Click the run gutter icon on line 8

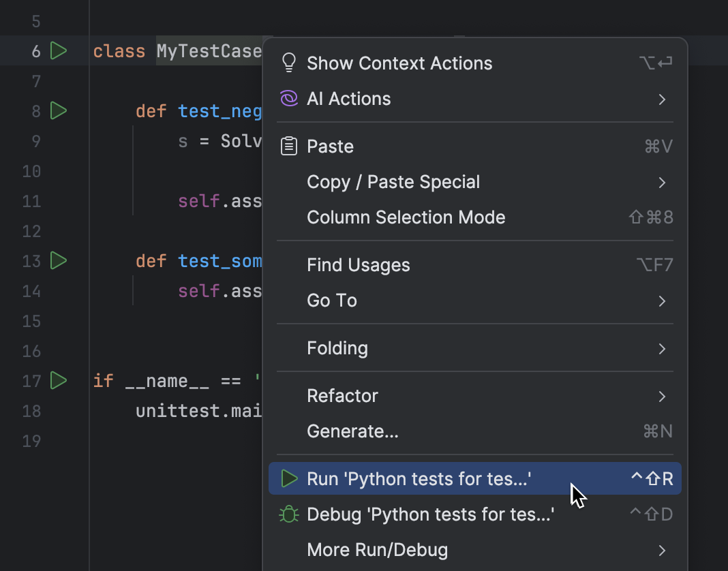coord(59,110)
